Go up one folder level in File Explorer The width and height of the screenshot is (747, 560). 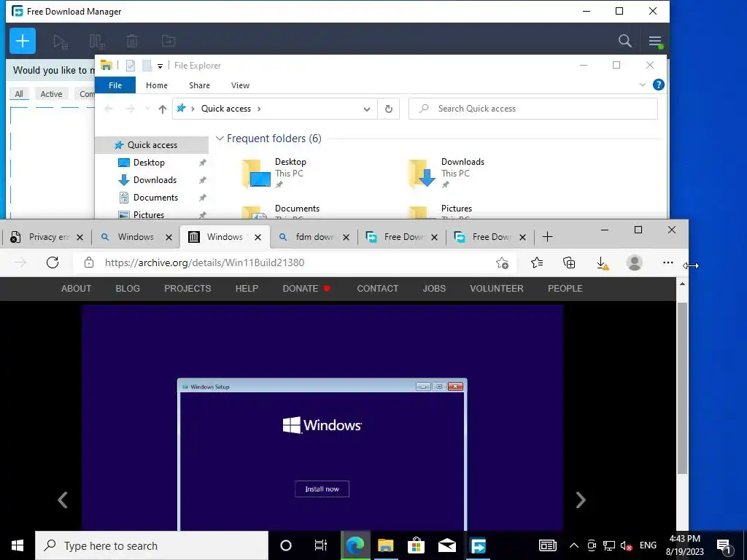[163, 109]
